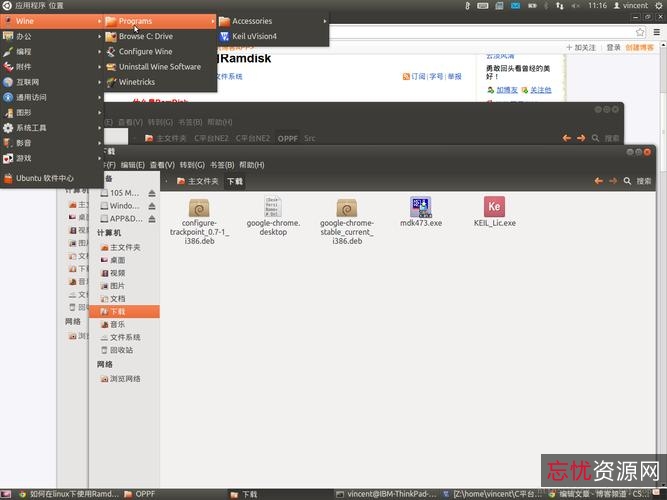Image resolution: width=667 pixels, height=500 pixels.
Task: Open 主文件夹 in front window sidebar
Action: click(x=124, y=247)
